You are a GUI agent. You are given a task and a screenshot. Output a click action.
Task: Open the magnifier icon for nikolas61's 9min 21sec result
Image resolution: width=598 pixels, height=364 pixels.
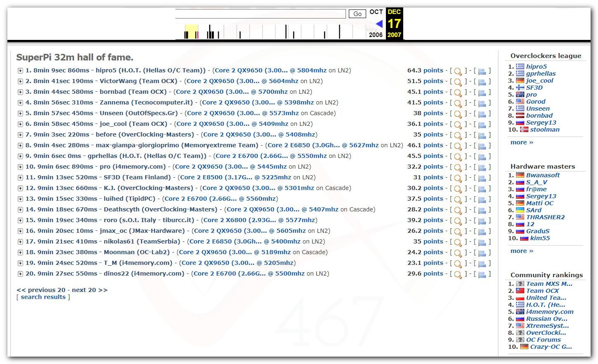458,242
